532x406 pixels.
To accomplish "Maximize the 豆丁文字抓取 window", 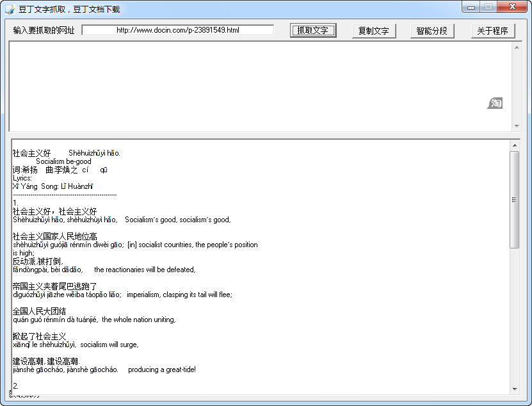I will (x=489, y=6).
